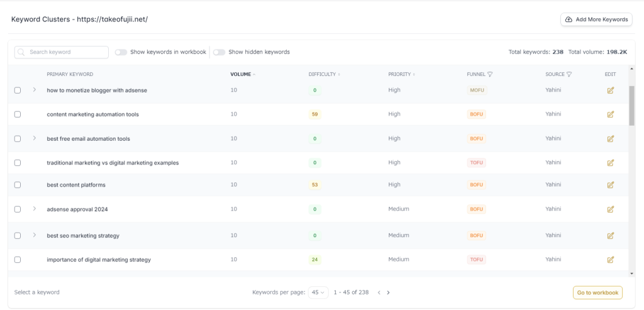Sort by the Difficulty column arrows

(x=339, y=74)
